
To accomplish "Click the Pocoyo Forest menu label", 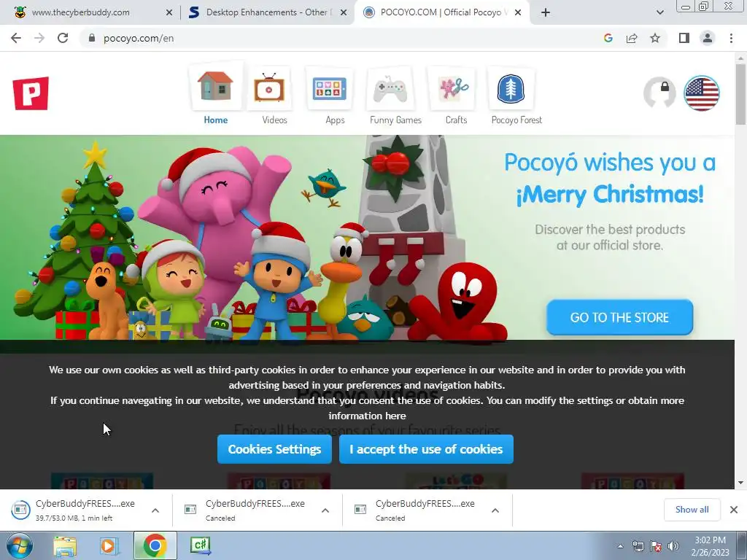I will [x=516, y=120].
